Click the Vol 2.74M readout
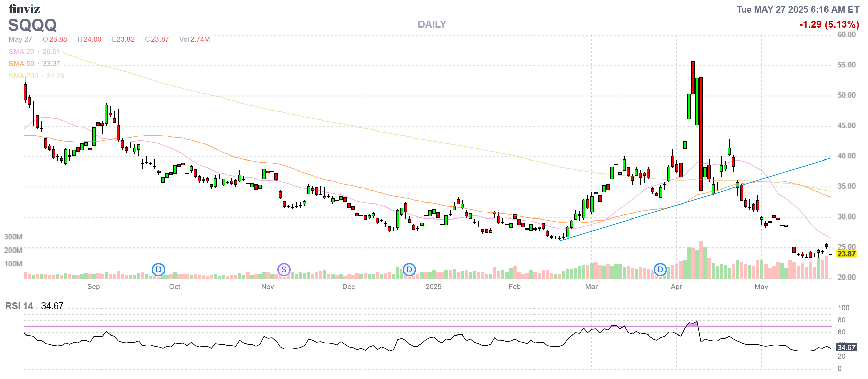This screenshot has width=868, height=379. click(195, 39)
